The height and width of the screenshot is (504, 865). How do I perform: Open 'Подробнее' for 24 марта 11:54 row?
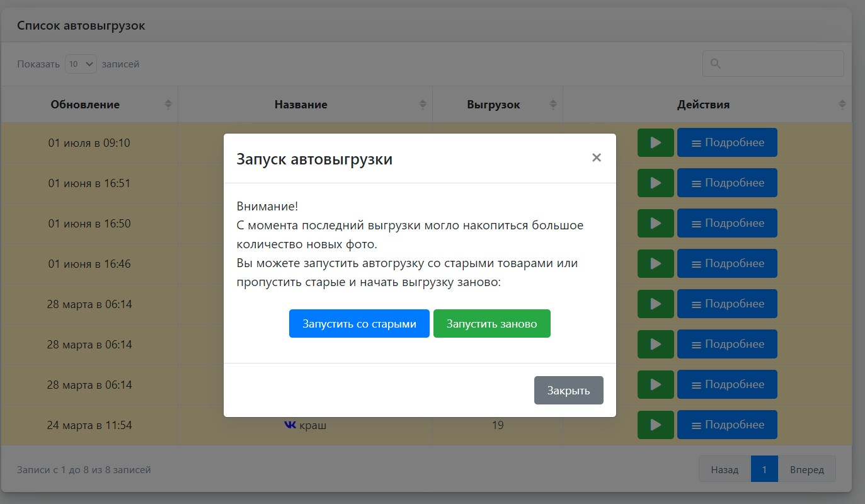727,425
